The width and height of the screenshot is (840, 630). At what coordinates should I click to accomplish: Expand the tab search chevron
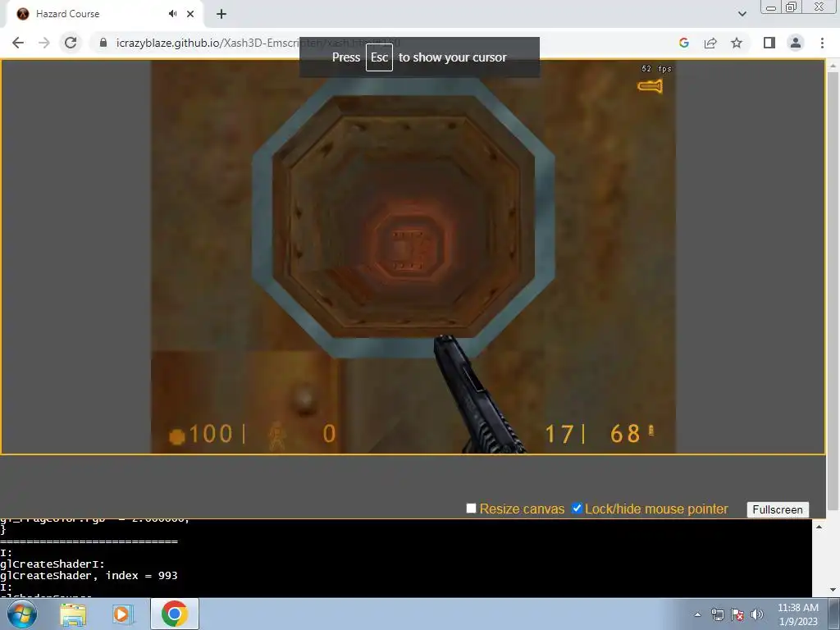742,14
